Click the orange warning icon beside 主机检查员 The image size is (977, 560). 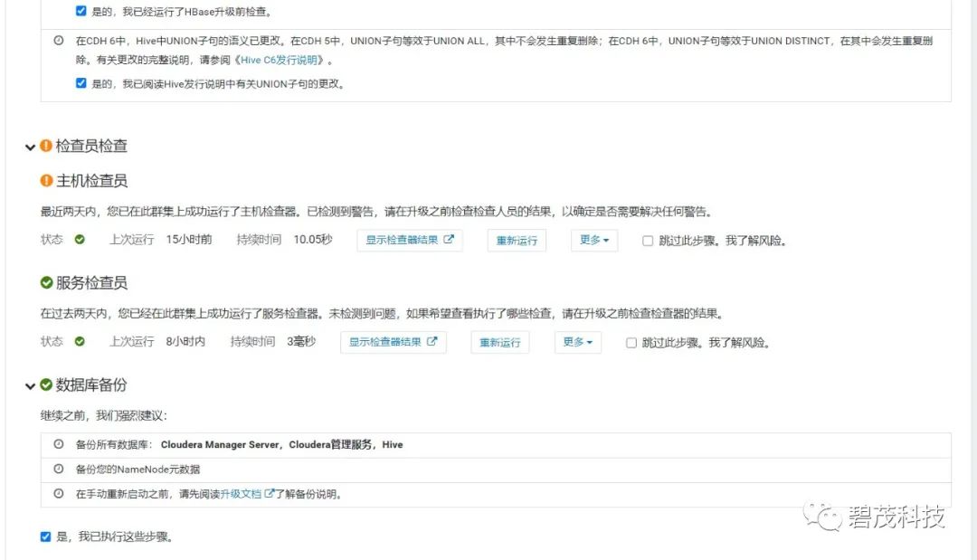[x=46, y=181]
